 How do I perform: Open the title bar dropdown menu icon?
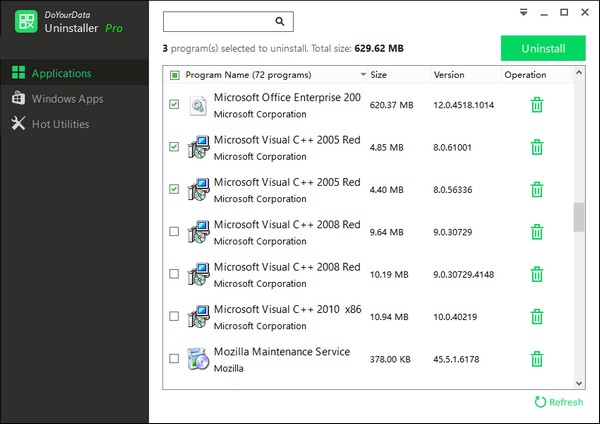[523, 12]
